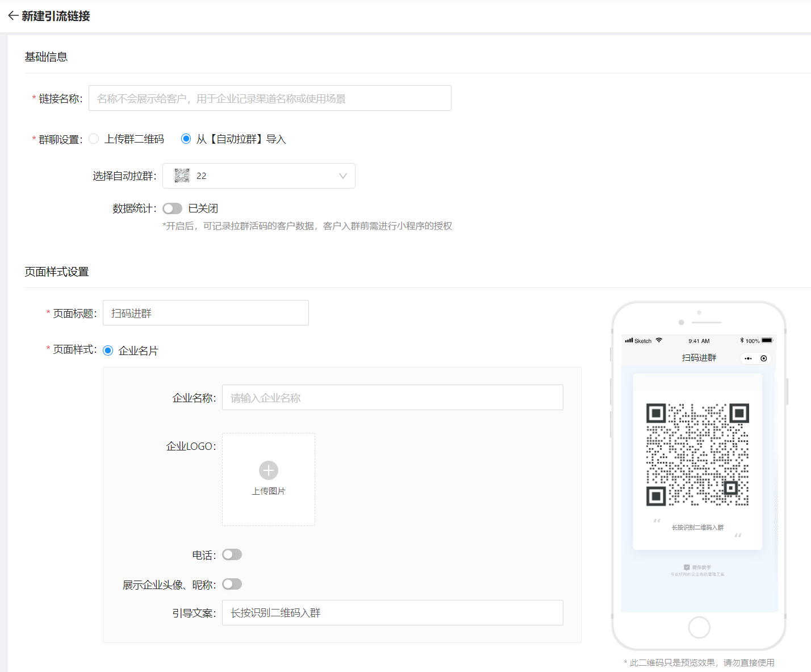The image size is (811, 672).
Task: Open the 选择自动拉群 dropdown
Action: point(259,176)
